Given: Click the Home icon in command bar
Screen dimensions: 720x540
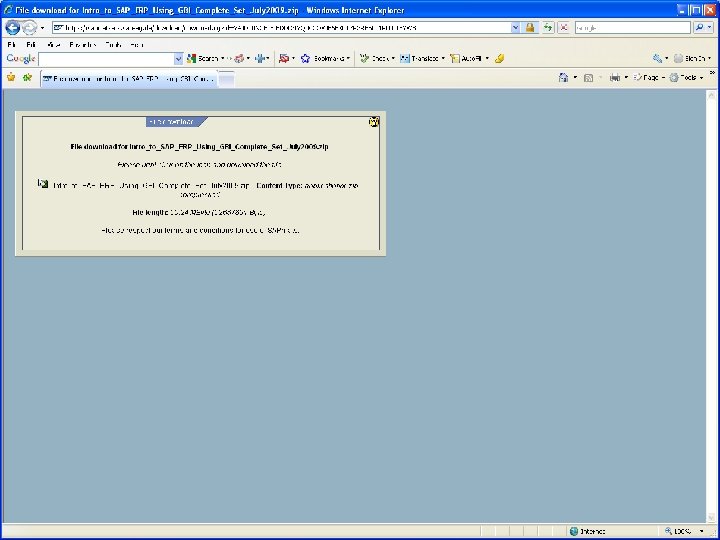Looking at the screenshot, I should [563, 78].
